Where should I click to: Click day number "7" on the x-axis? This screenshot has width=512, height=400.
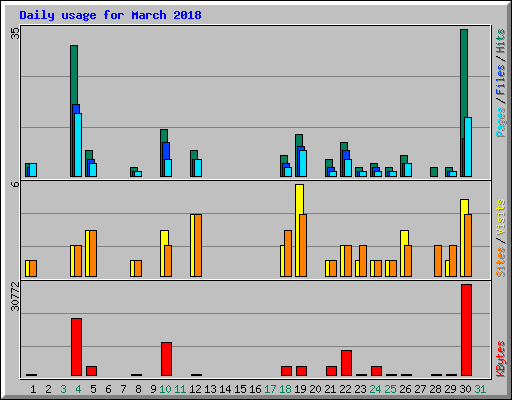pyautogui.click(x=123, y=389)
